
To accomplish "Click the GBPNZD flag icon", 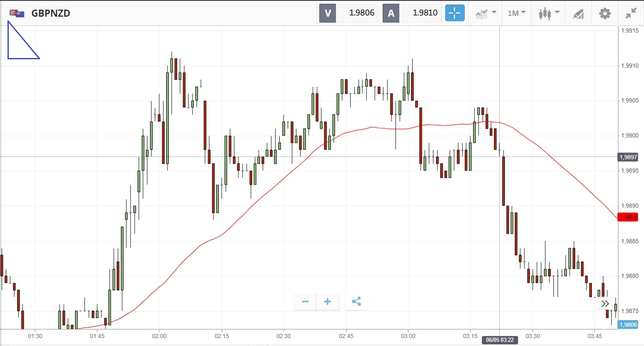I will tap(17, 13).
